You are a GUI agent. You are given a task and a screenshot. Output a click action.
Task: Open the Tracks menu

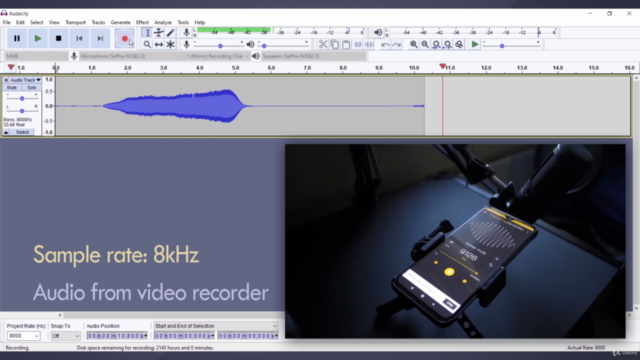[98, 22]
